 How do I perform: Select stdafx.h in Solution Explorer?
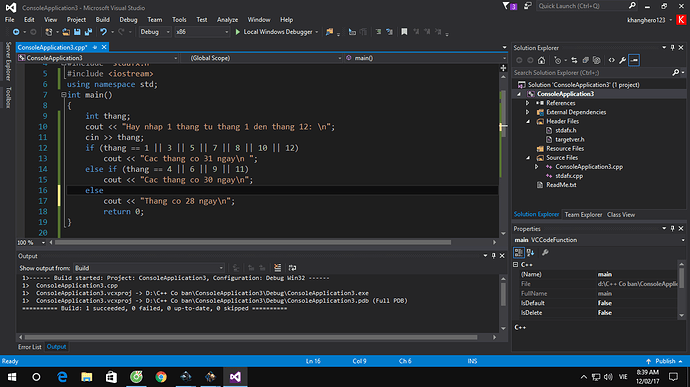tap(565, 130)
